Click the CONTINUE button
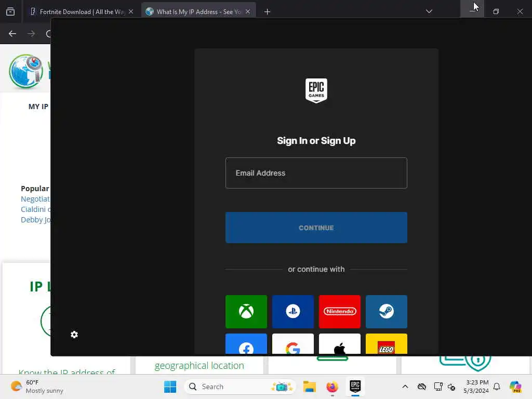Image resolution: width=532 pixels, height=399 pixels. 316,228
